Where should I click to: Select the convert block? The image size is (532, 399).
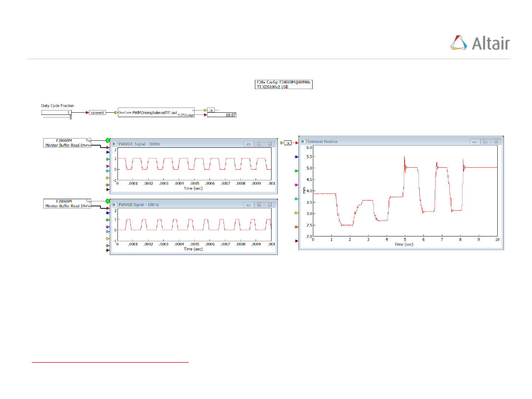click(98, 113)
